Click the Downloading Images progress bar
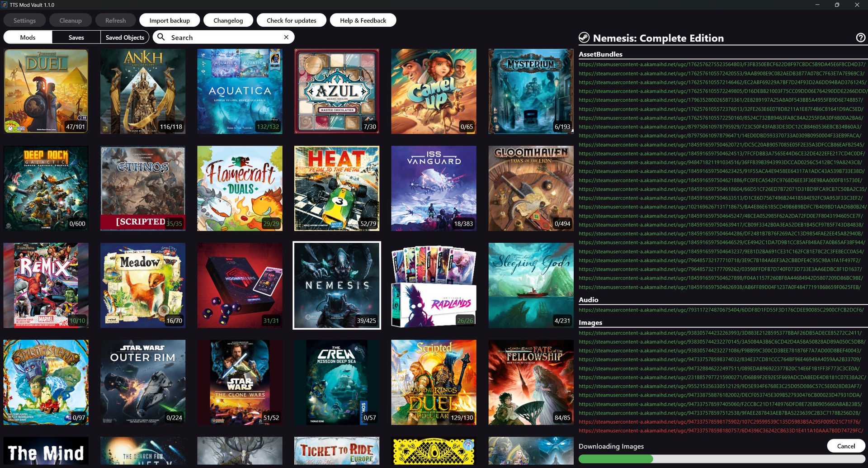 (x=722, y=459)
